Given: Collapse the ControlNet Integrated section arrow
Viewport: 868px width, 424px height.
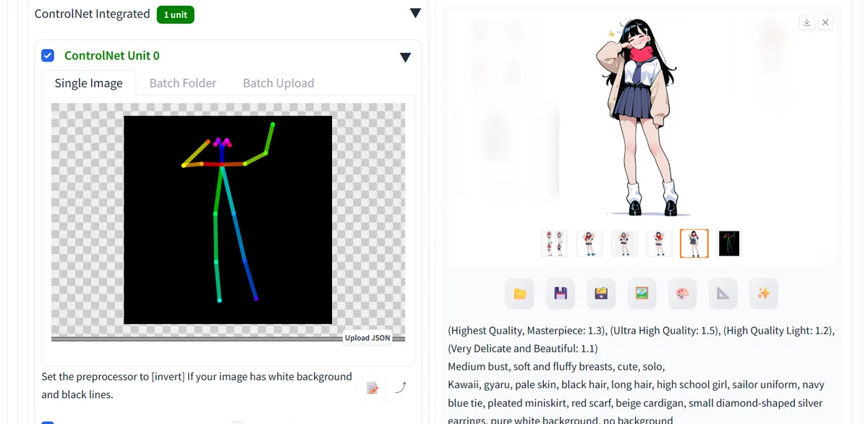Looking at the screenshot, I should 415,13.
